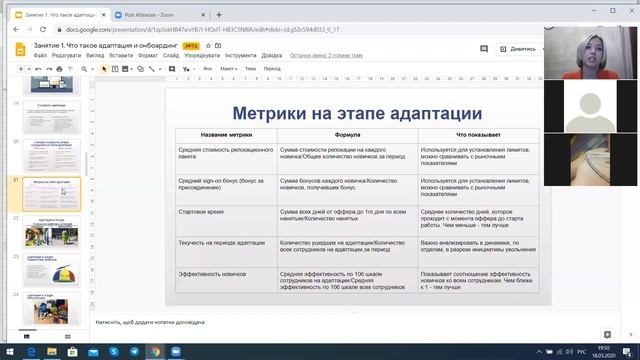Select the shape tool icon
Screen dimensions: 640x360
point(140,69)
